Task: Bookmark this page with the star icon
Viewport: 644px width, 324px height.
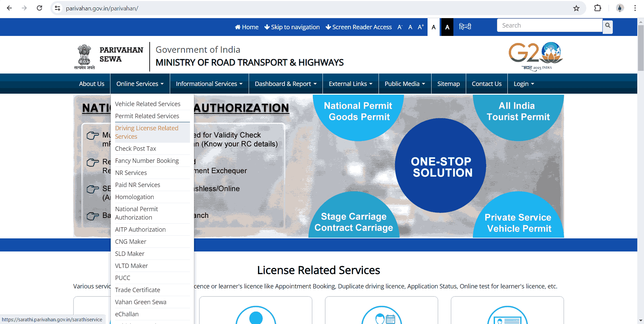Action: (576, 8)
